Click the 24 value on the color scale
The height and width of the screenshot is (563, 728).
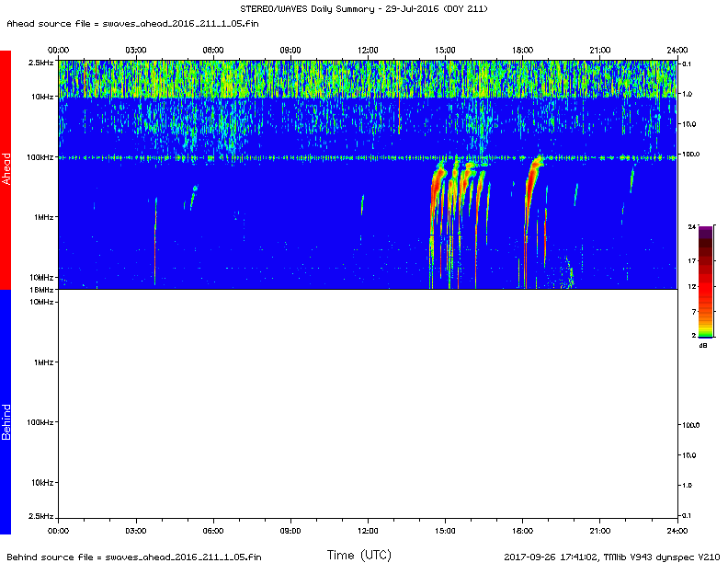click(x=688, y=226)
